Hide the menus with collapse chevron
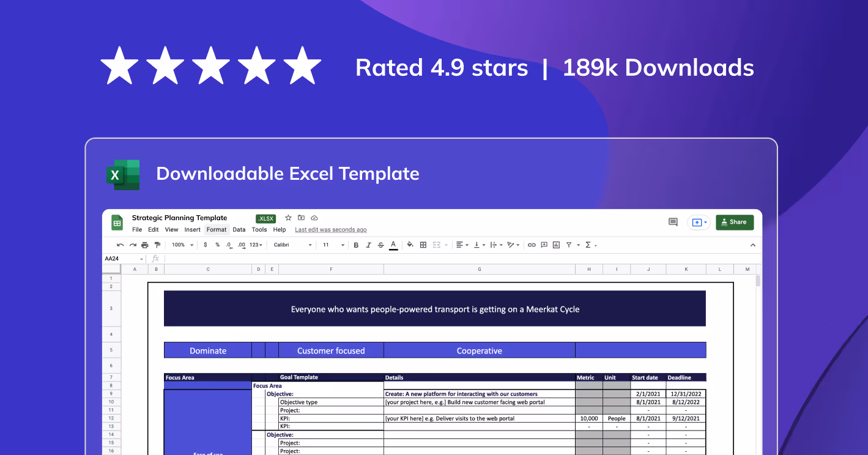The height and width of the screenshot is (455, 868). tap(753, 245)
